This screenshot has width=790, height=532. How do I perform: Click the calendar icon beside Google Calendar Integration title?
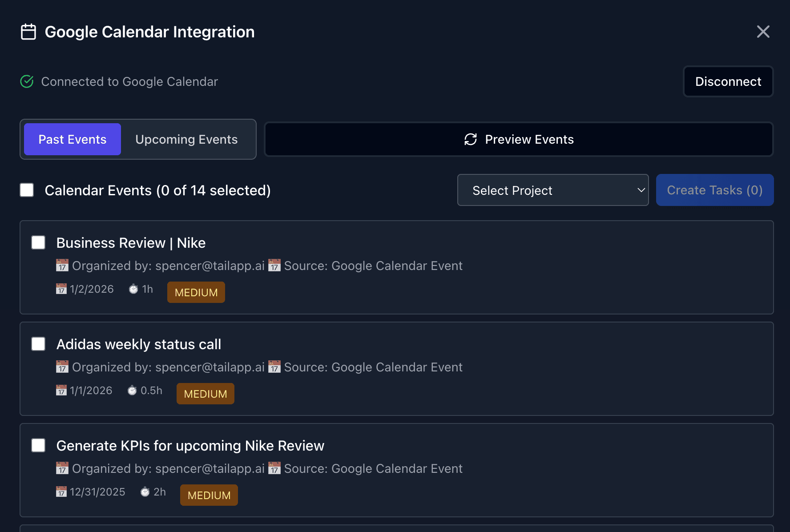pos(28,32)
